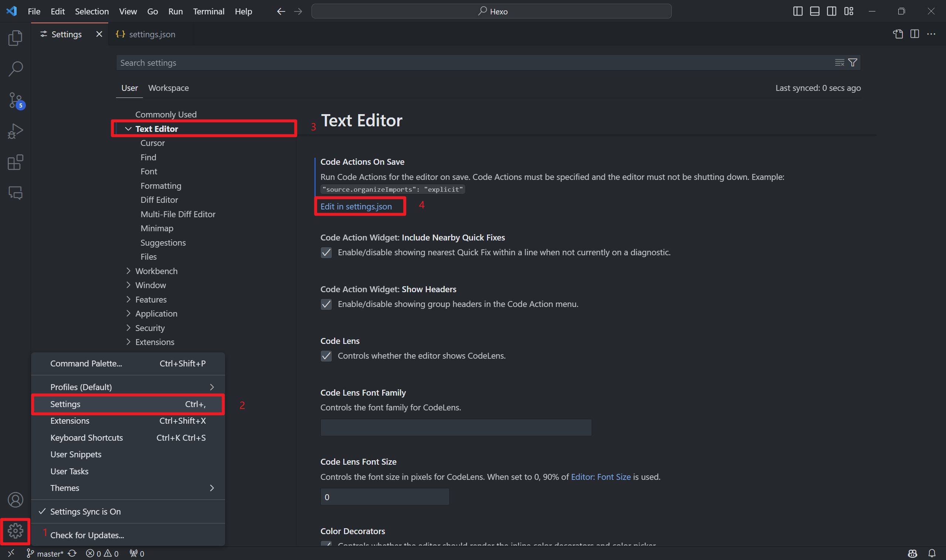Open the Search view icon
This screenshot has width=946, height=560.
[15, 69]
